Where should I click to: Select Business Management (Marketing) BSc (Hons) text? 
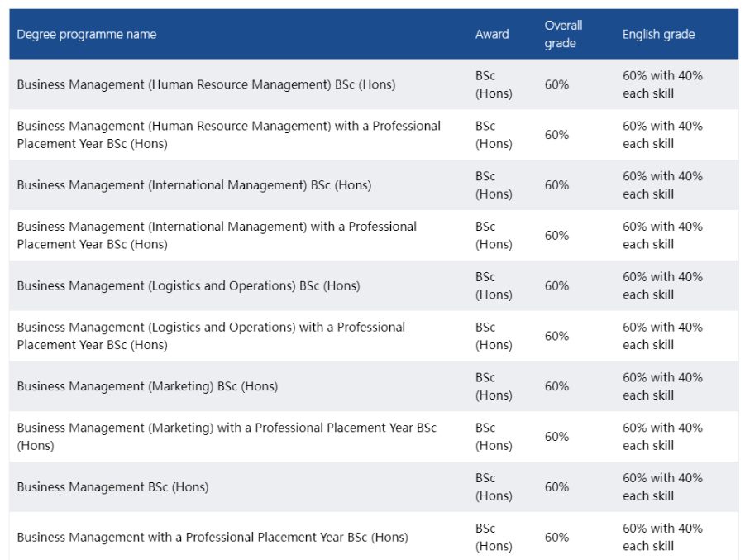pos(147,386)
